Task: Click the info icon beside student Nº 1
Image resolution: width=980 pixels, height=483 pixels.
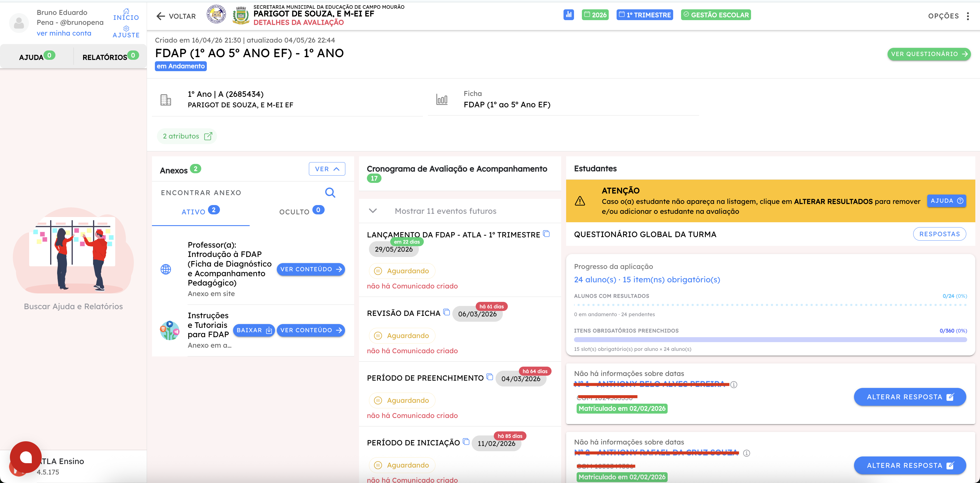Action: tap(734, 384)
